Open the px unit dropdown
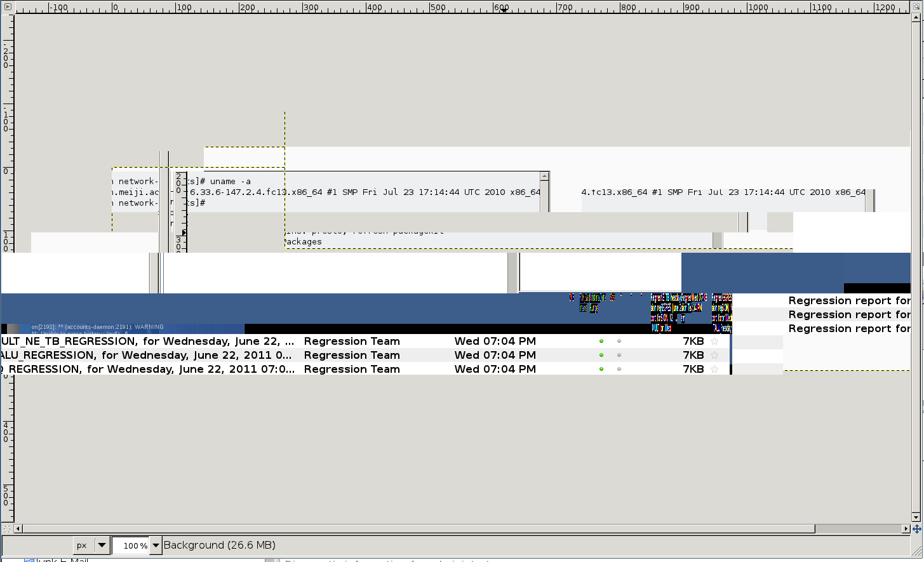This screenshot has width=924, height=562. 101,545
